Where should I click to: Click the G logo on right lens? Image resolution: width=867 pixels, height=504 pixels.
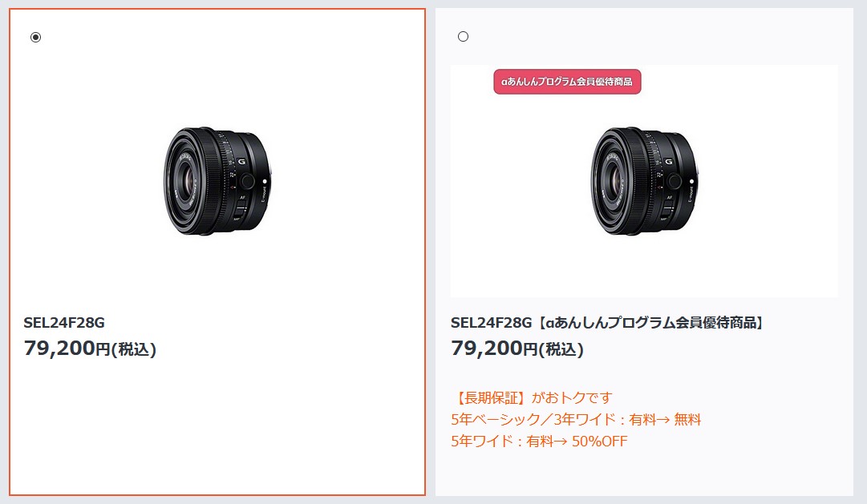pyautogui.click(x=668, y=162)
